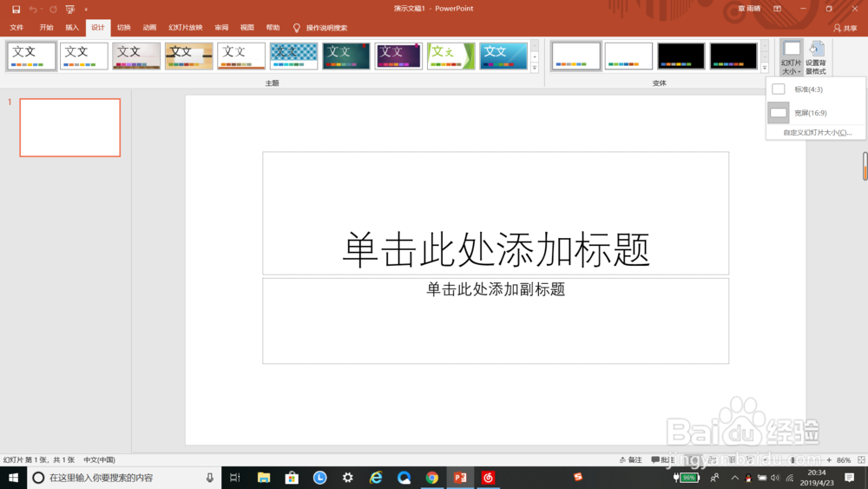
Task: Apply the bright blue theme
Action: pos(503,56)
